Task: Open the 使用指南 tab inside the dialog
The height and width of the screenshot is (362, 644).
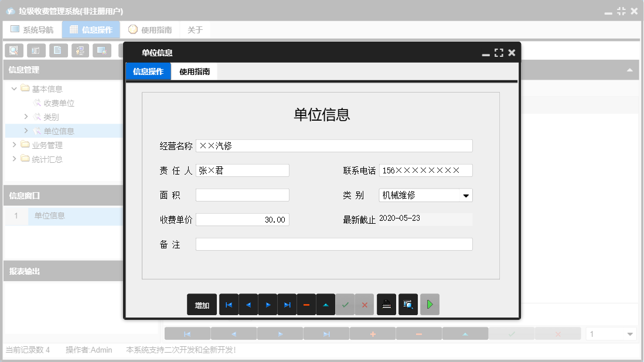Action: 193,71
